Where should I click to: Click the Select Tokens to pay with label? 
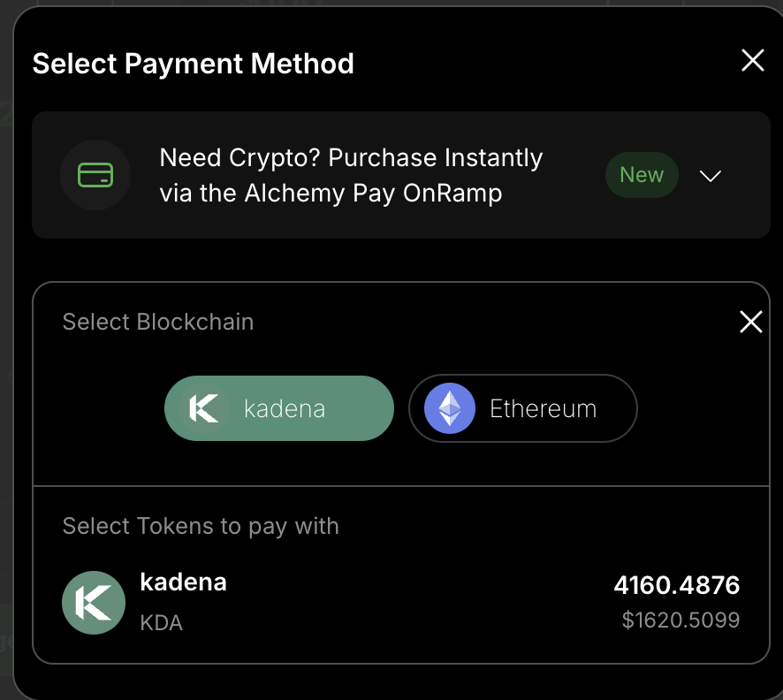pos(201,527)
